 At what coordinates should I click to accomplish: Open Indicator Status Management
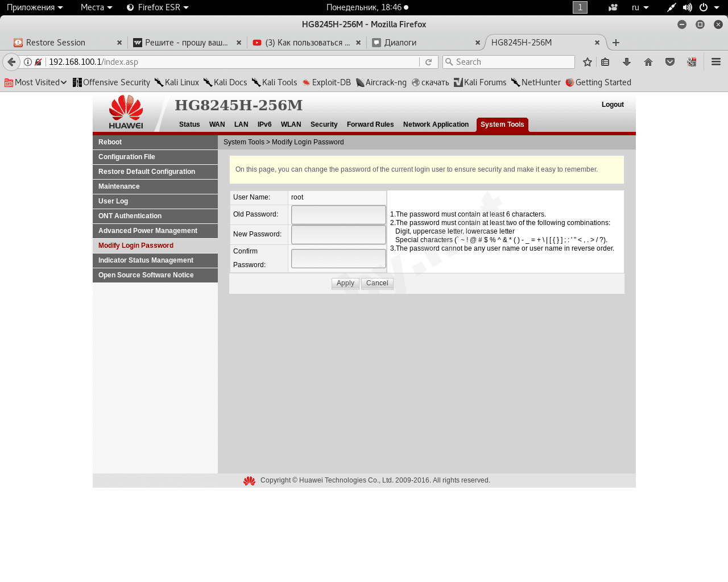click(155, 260)
